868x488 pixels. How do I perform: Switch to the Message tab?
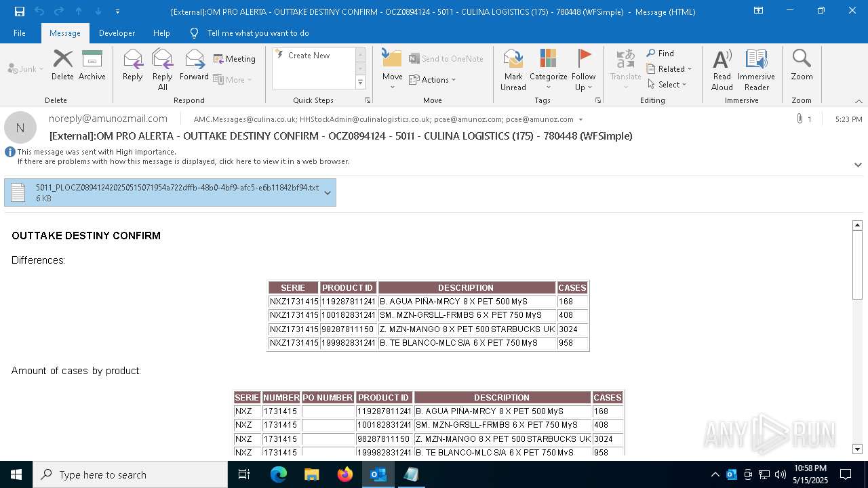65,33
